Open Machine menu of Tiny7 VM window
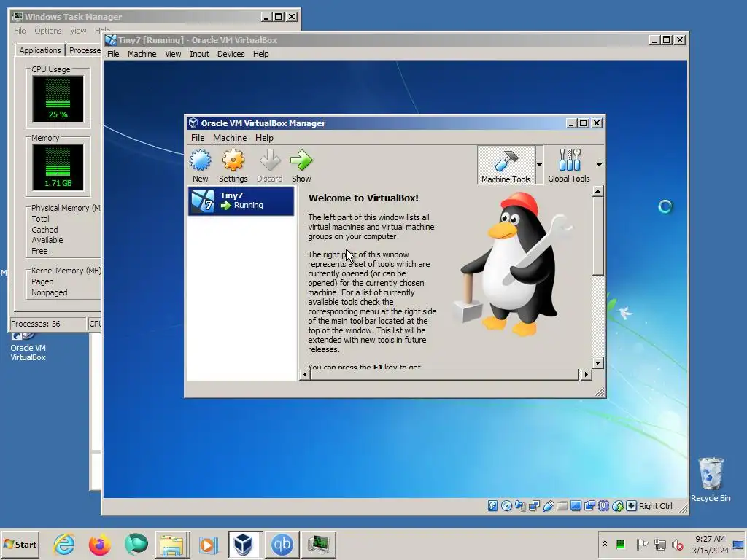 (x=142, y=54)
